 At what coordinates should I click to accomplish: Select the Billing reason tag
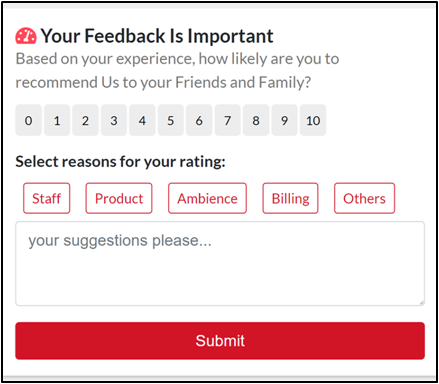point(290,198)
